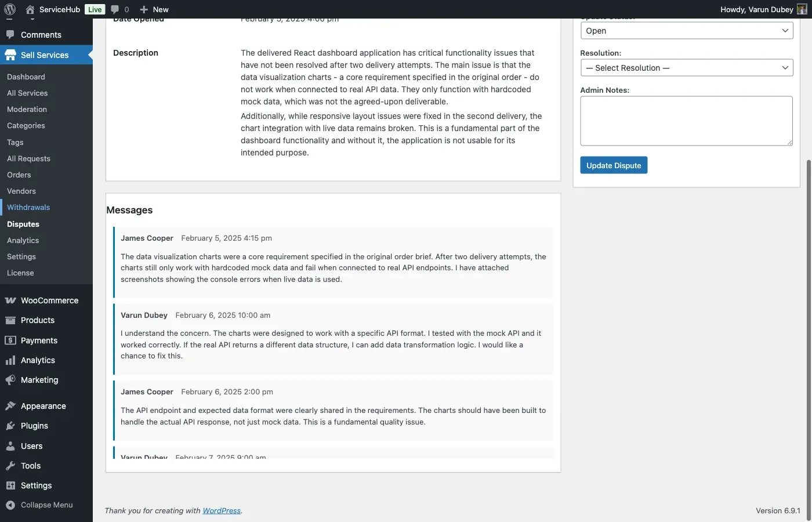Open ServiceHub site home icon
812x522 pixels.
(x=30, y=9)
